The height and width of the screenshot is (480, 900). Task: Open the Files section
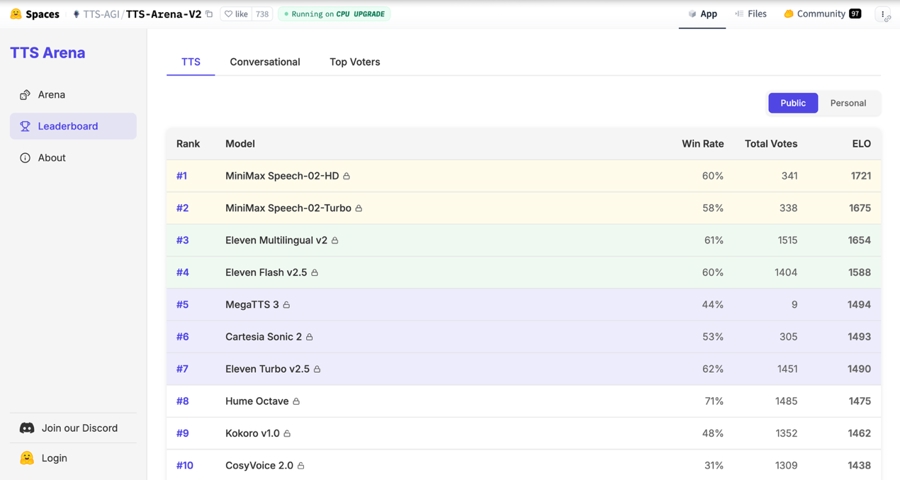coord(751,14)
